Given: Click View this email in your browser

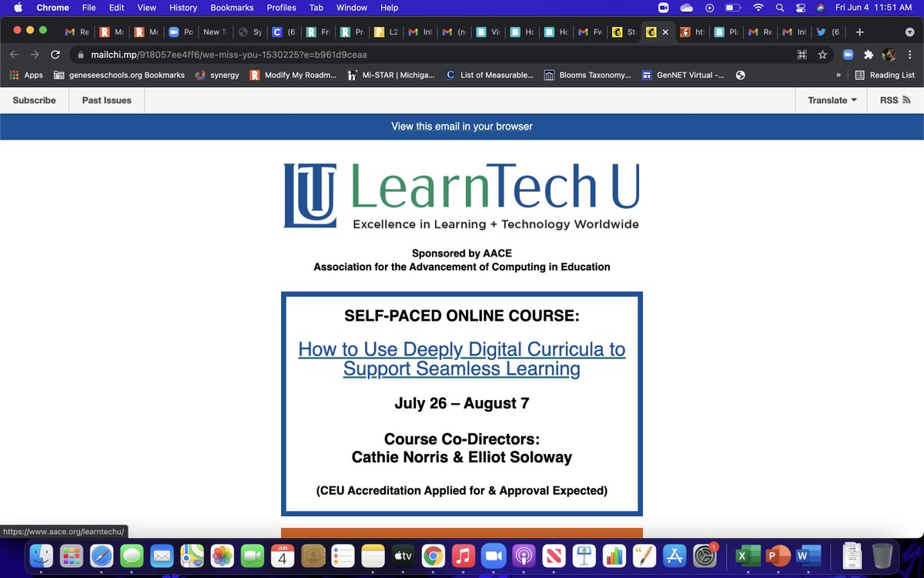Looking at the screenshot, I should (x=462, y=126).
